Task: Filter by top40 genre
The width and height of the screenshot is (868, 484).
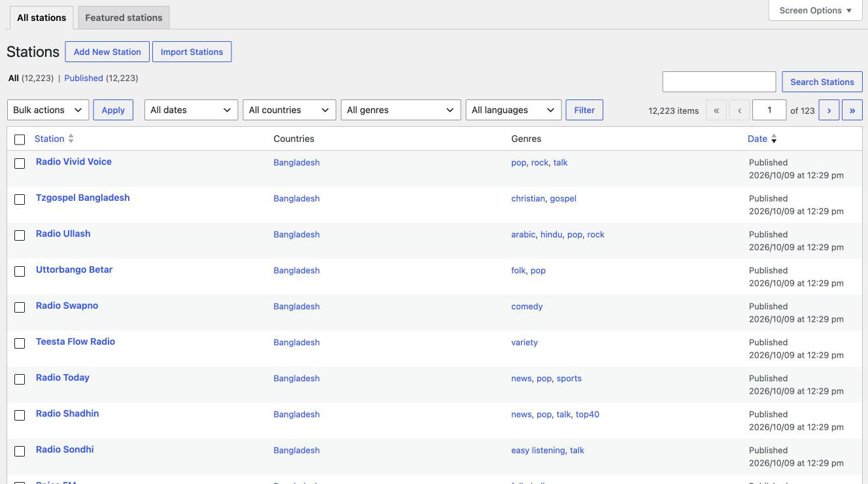Action: click(588, 414)
